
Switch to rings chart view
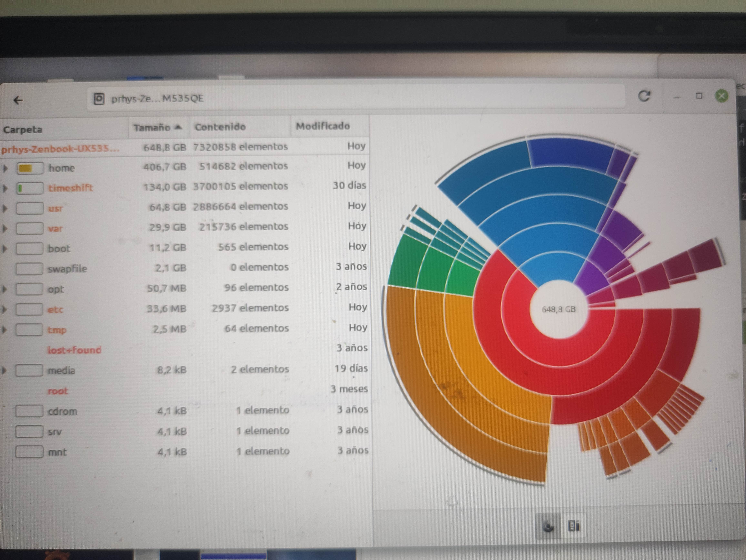point(548,526)
